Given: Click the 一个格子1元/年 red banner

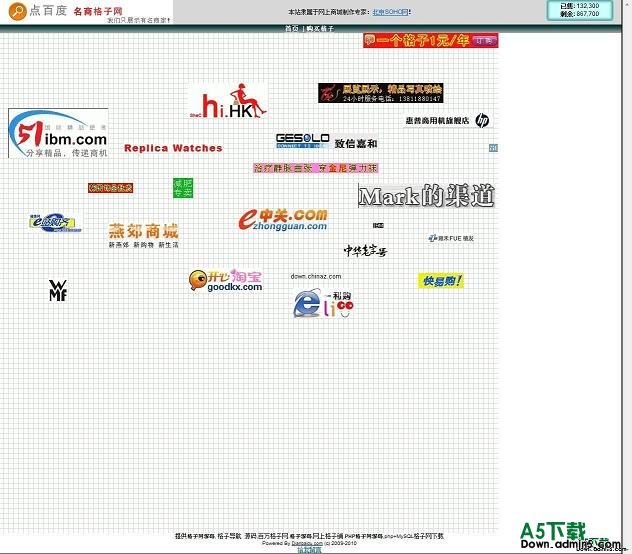Looking at the screenshot, I should (430, 40).
